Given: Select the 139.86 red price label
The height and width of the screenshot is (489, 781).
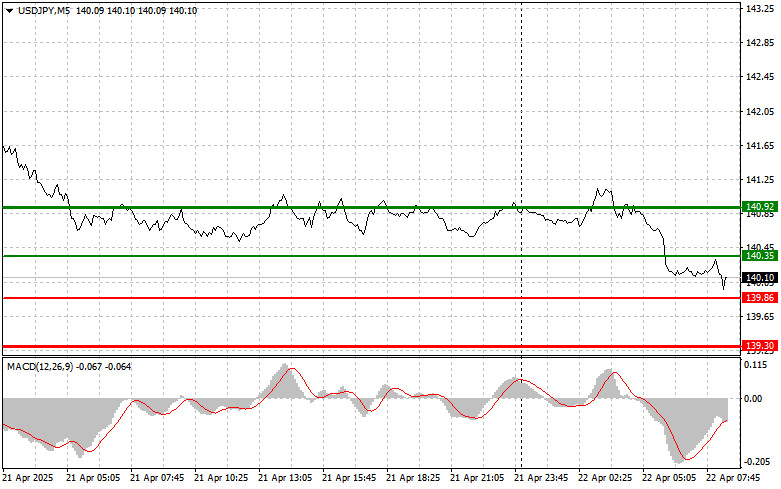Looking at the screenshot, I should pos(760,298).
